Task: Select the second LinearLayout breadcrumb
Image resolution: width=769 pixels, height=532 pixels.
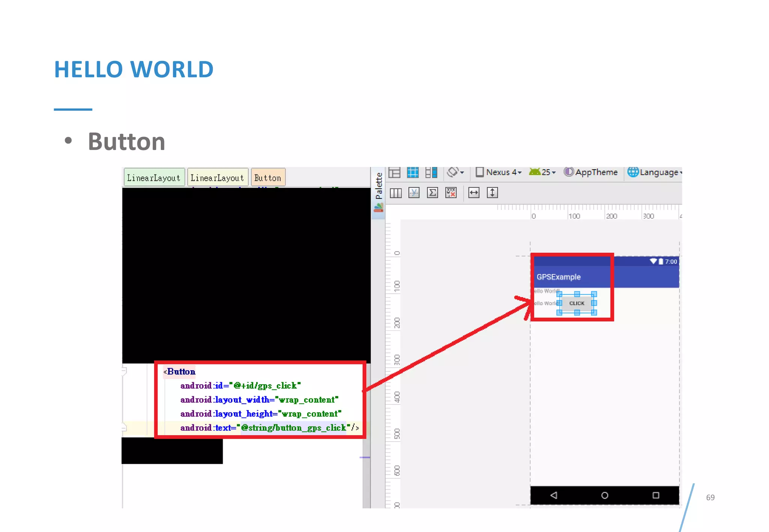Action: point(217,178)
